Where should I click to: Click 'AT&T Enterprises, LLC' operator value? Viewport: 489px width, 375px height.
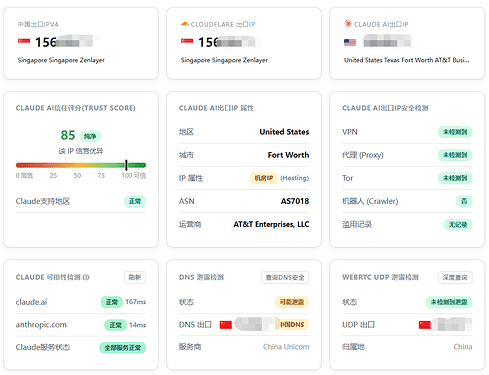tap(271, 224)
